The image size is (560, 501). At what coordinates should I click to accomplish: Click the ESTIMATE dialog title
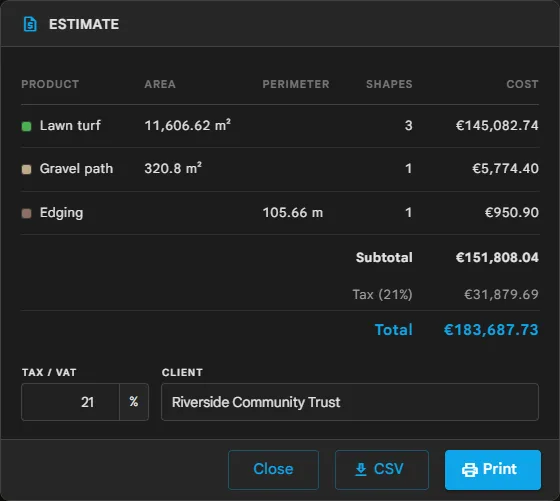(84, 24)
